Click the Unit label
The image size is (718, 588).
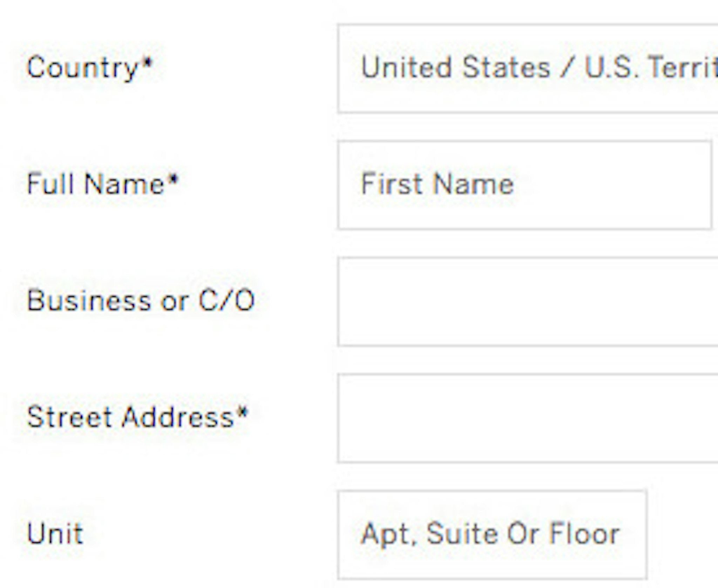tap(56, 533)
